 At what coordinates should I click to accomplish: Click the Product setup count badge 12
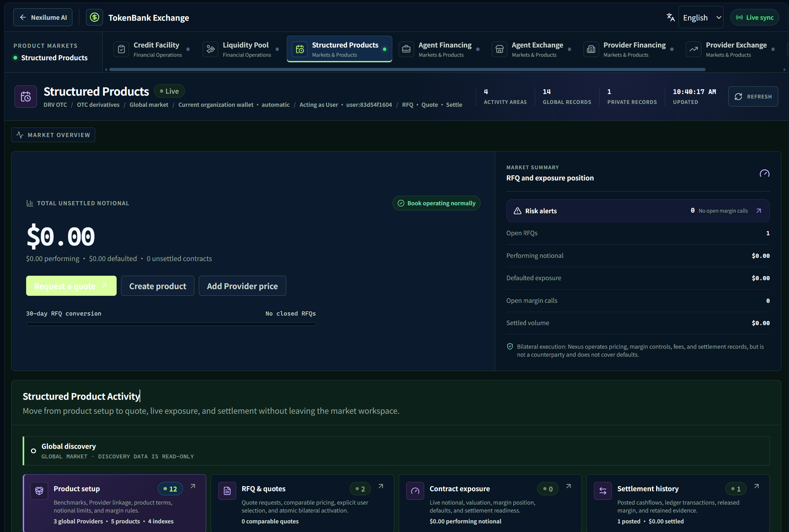click(x=170, y=489)
